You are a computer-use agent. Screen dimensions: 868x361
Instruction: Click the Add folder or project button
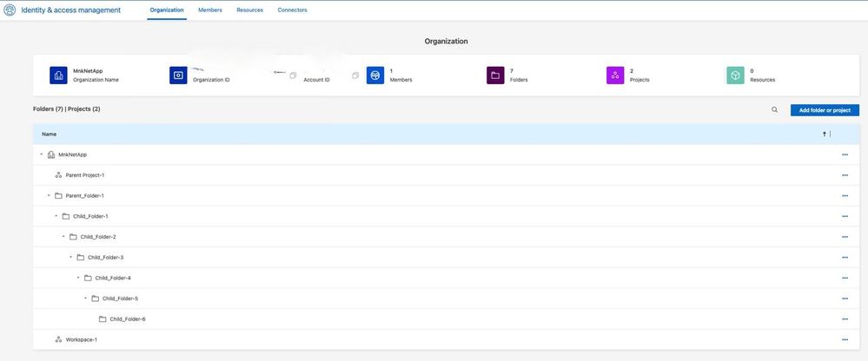pos(825,110)
